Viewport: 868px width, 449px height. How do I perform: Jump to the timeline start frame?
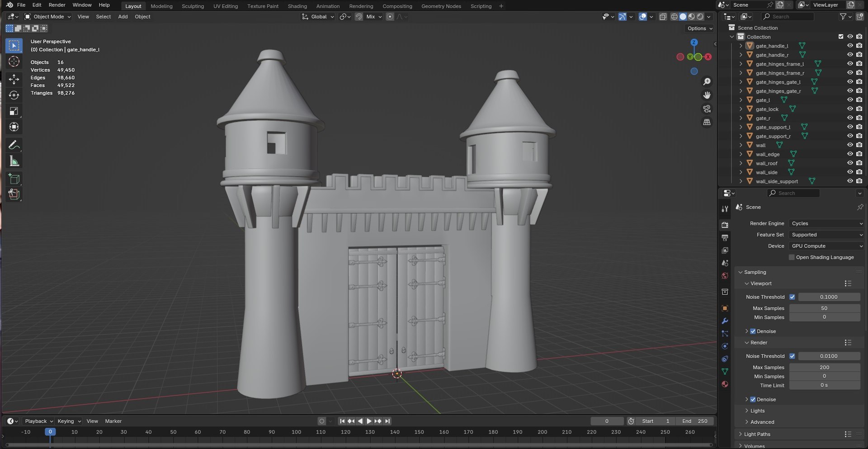coord(342,421)
